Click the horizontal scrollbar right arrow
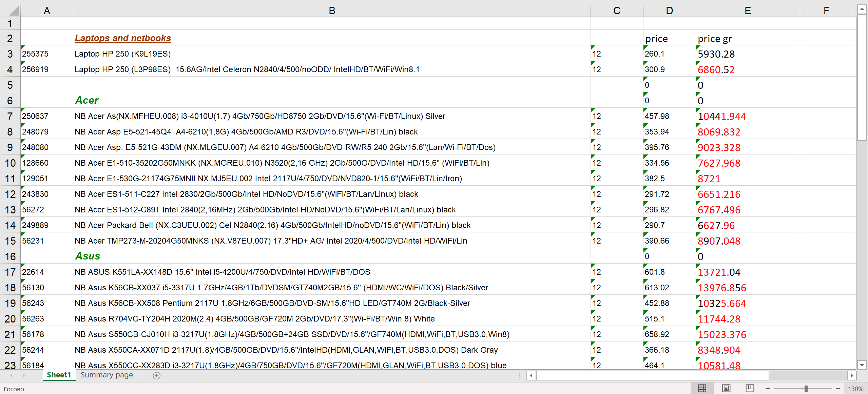 852,375
